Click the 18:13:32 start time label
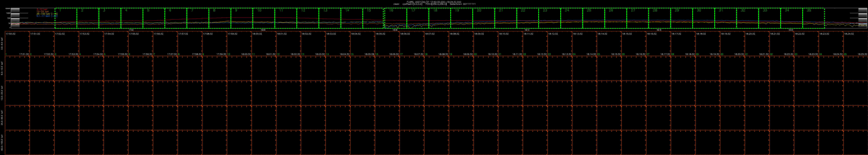868x155 pixels. [x=578, y=34]
